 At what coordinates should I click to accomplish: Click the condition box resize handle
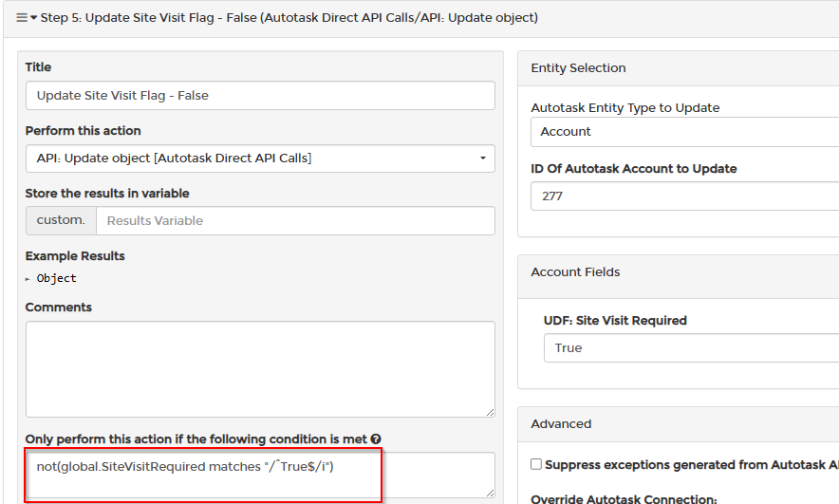point(490,493)
